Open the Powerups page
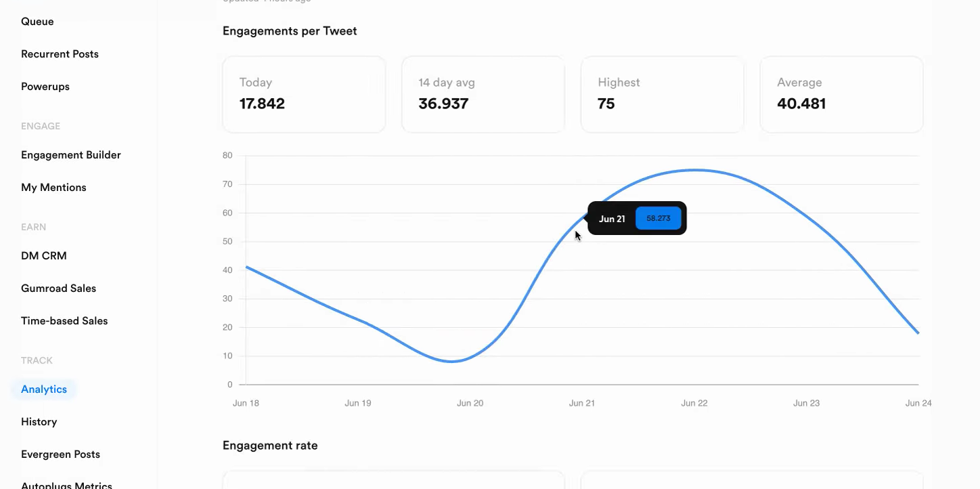The height and width of the screenshot is (489, 980). 45,86
